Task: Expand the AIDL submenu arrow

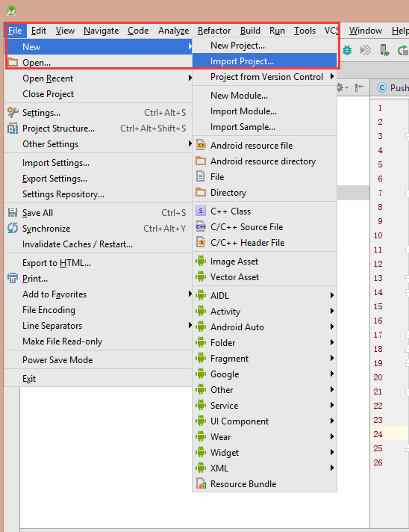Action: coord(332,295)
